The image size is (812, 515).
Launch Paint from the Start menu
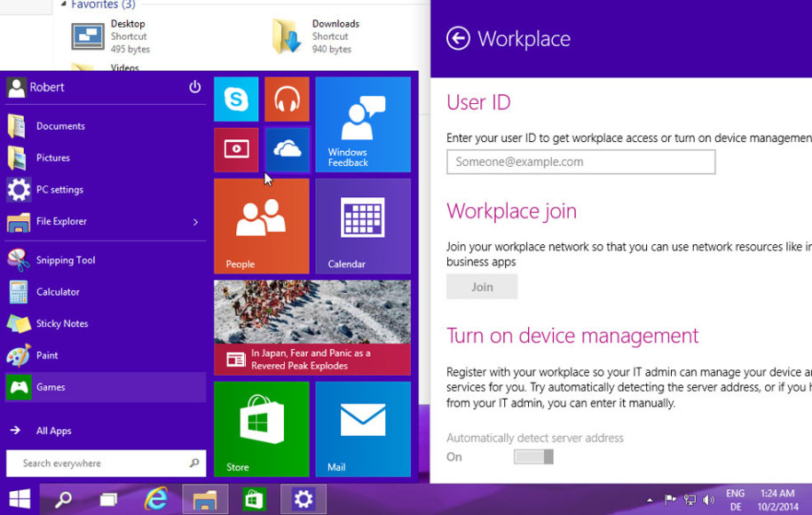(x=106, y=355)
